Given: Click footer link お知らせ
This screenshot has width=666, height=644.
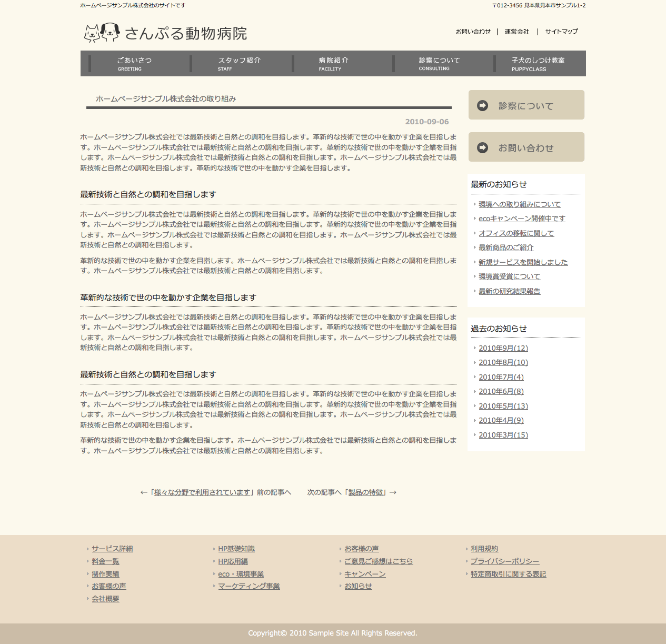Looking at the screenshot, I should 358,586.
